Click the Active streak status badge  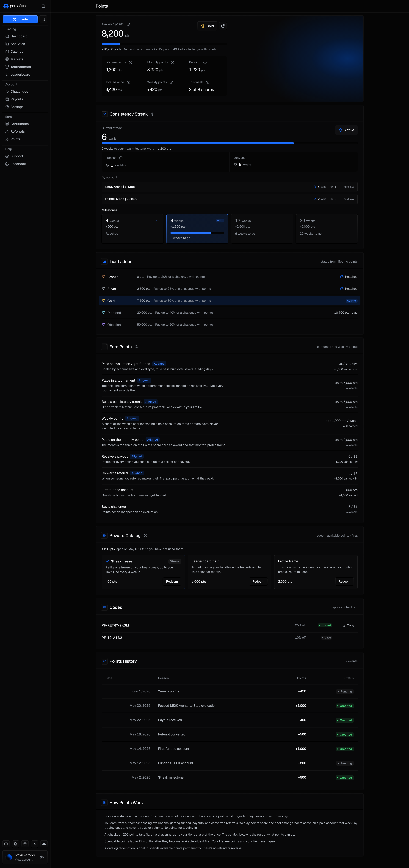coord(346,130)
